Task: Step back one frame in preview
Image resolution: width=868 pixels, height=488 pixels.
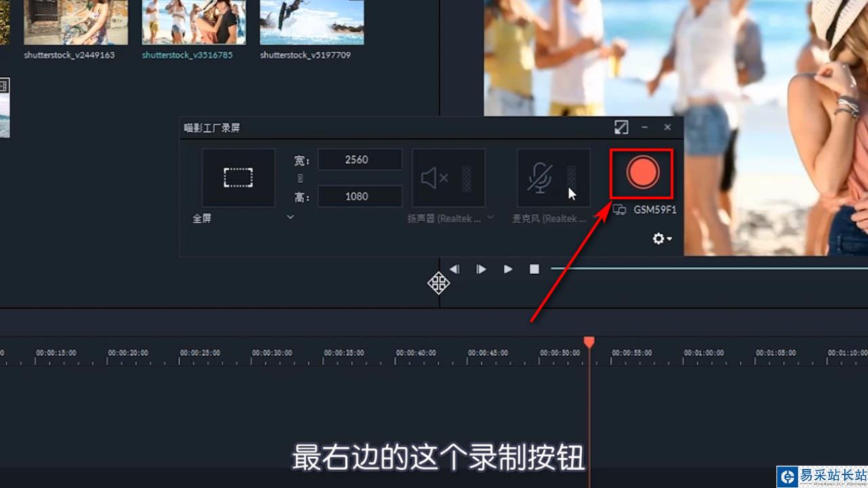Action: 454,269
